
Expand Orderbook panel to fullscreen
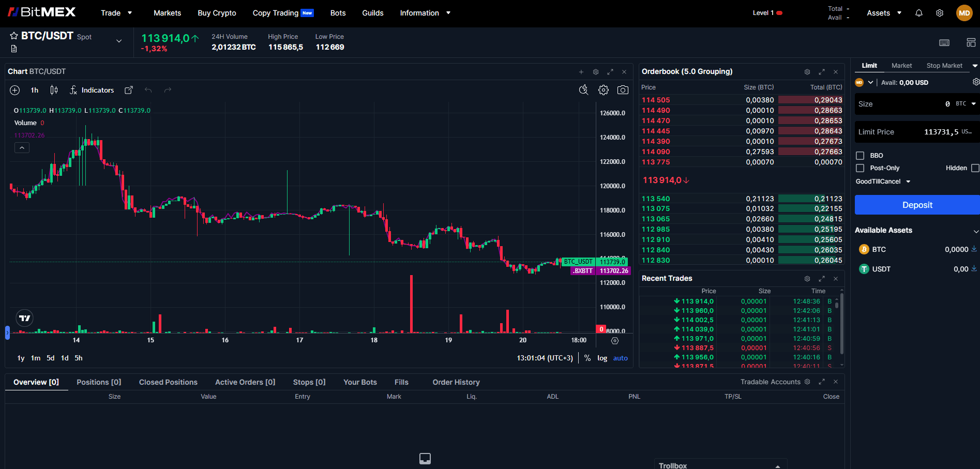(822, 72)
